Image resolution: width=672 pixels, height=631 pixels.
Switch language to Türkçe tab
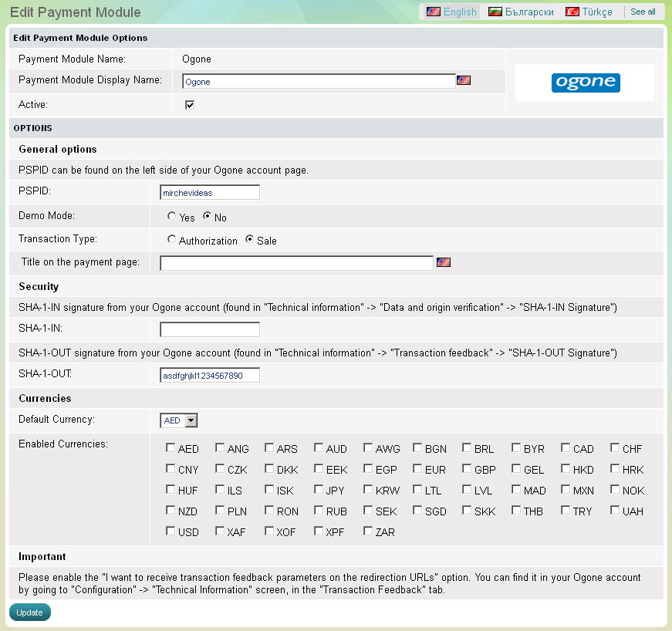(589, 12)
